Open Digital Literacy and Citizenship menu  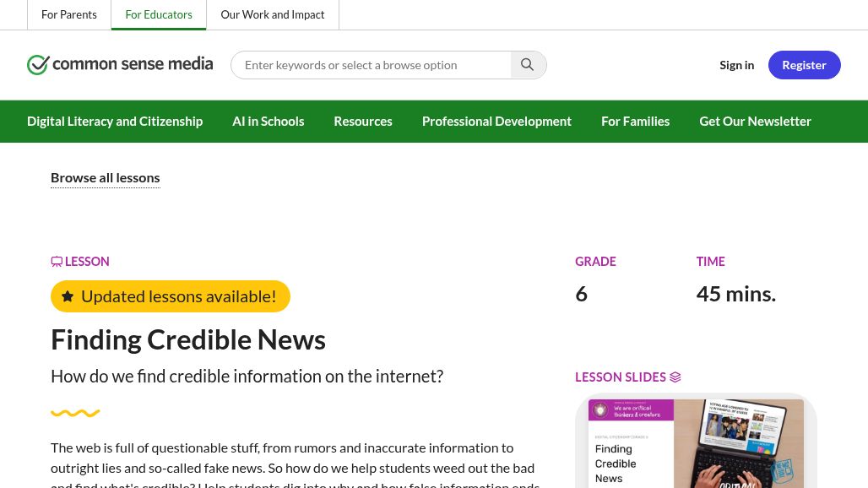115,122
